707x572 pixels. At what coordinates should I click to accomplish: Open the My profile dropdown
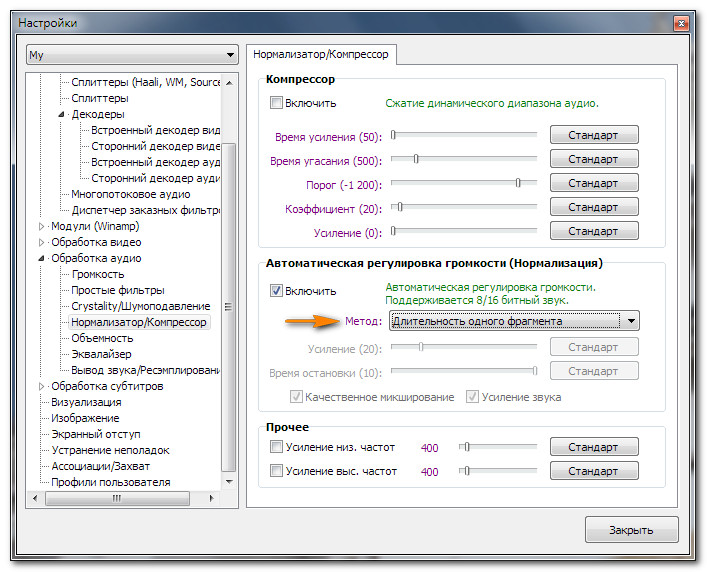point(132,55)
